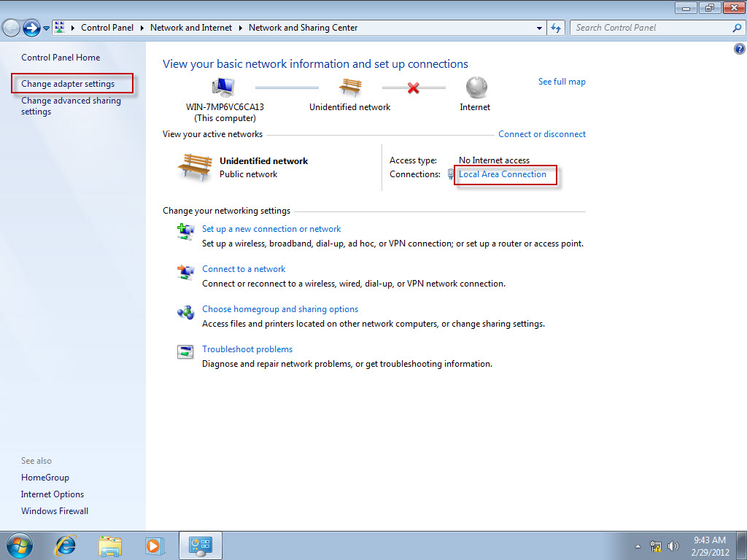Click the Troubleshoot problems icon
This screenshot has width=747, height=560.
185,352
